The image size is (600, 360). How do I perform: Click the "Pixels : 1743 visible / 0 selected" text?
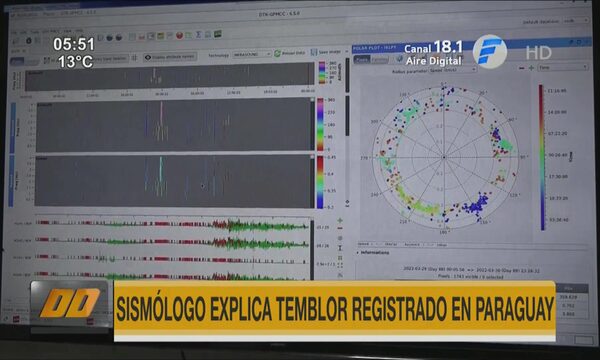pos(471,276)
